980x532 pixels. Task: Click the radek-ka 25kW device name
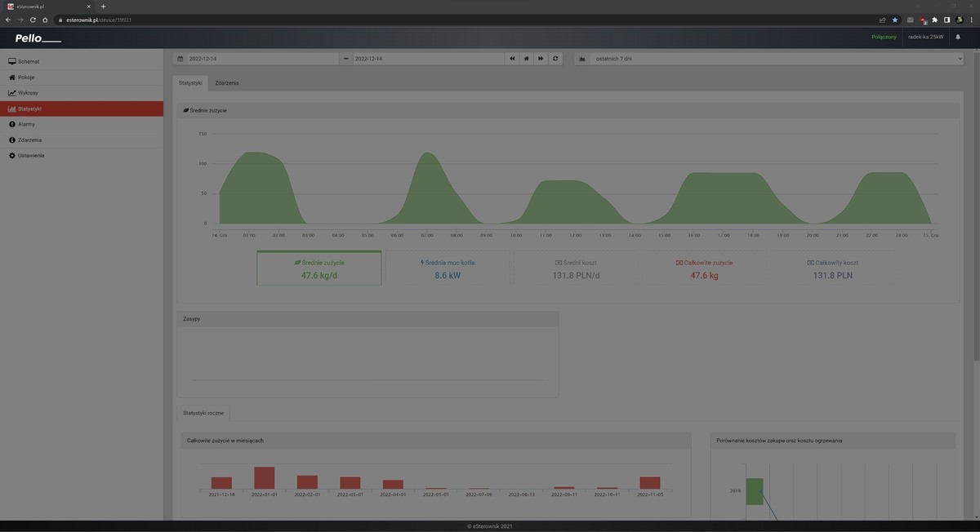click(x=925, y=37)
